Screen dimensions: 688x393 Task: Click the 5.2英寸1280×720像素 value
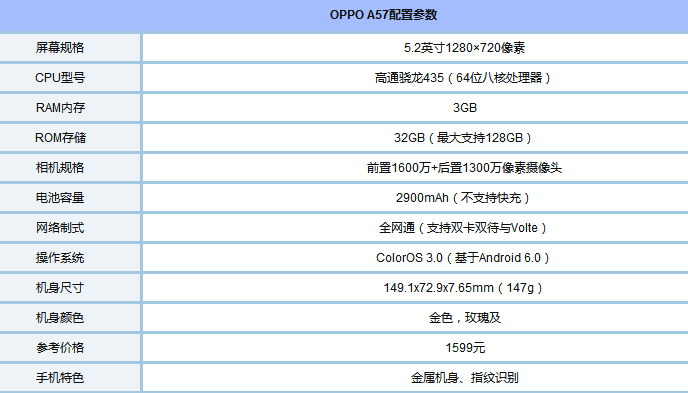click(464, 47)
